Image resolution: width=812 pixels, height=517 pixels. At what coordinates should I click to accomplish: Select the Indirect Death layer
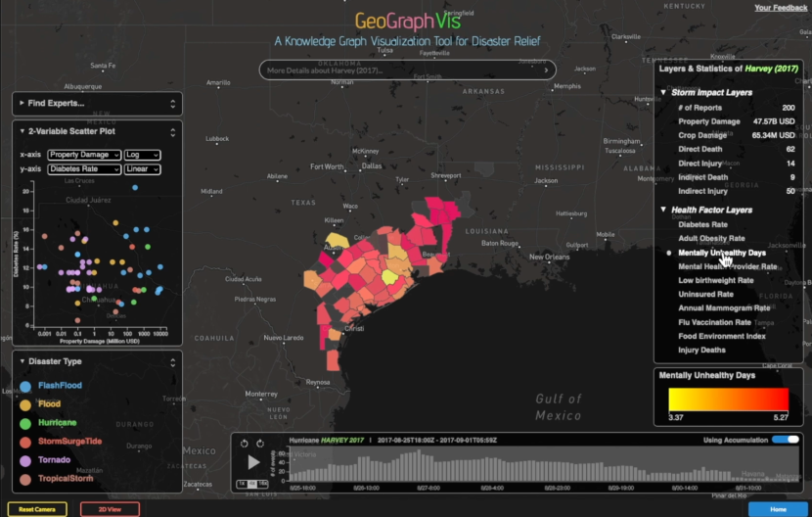tap(702, 177)
